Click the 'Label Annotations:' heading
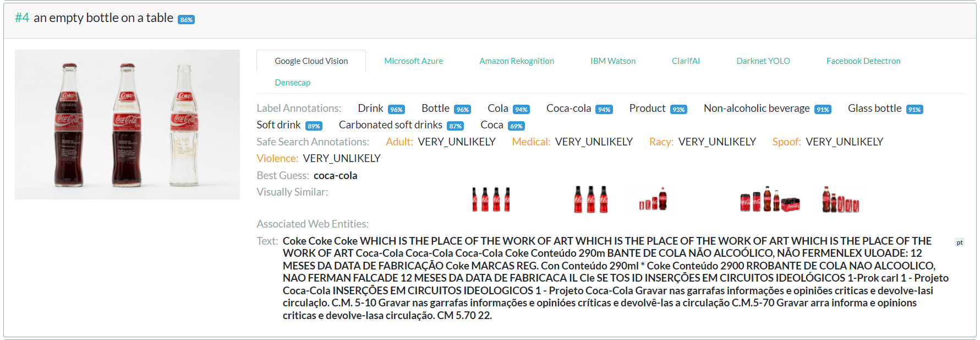The width and height of the screenshot is (980, 340). pos(299,109)
